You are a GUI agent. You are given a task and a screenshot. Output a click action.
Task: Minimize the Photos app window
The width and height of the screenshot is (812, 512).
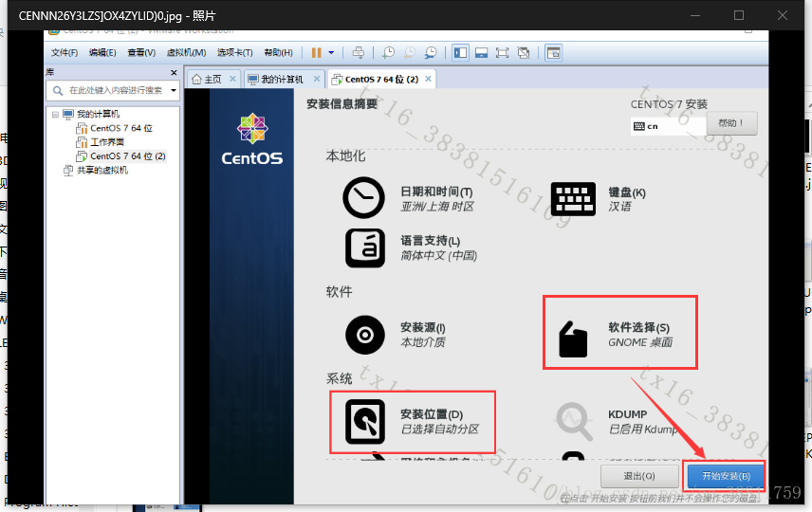(695, 15)
